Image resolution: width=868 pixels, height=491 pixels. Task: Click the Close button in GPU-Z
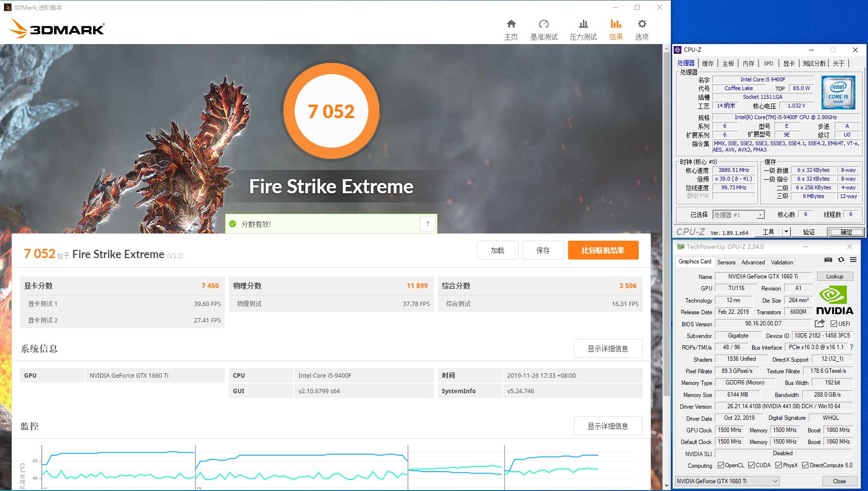click(x=839, y=481)
